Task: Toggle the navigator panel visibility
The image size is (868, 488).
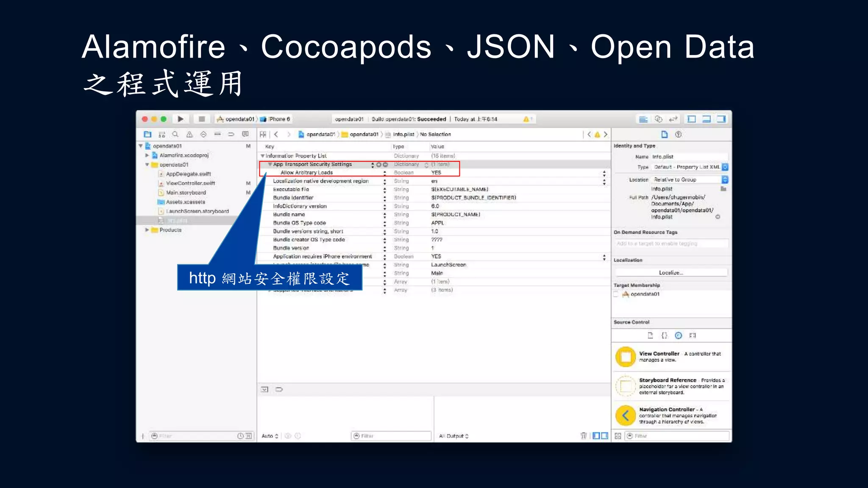Action: tap(692, 119)
